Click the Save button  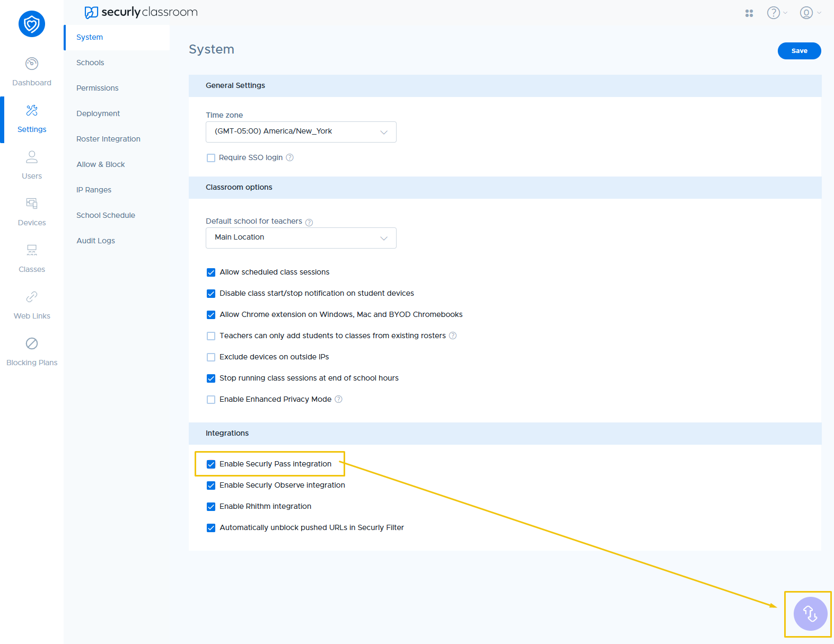pyautogui.click(x=800, y=51)
